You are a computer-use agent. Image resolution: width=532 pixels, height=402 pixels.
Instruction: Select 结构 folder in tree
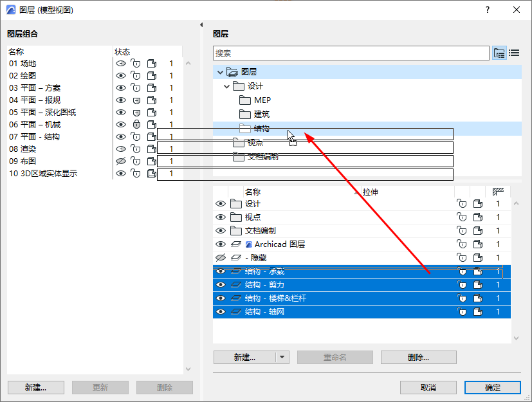262,129
